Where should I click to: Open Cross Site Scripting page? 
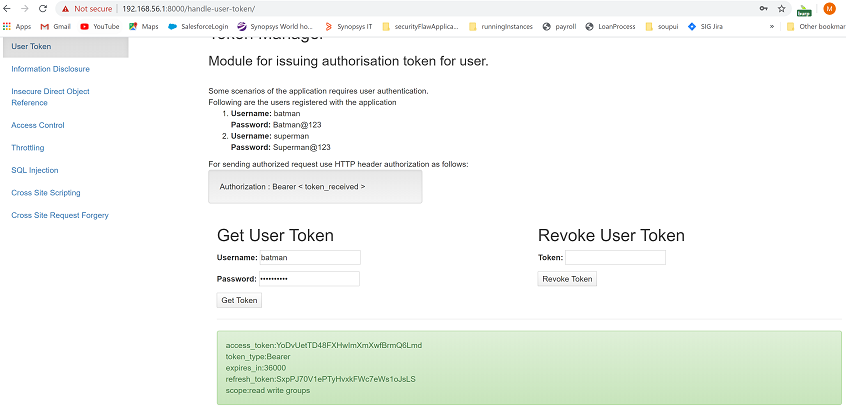pyautogui.click(x=45, y=192)
